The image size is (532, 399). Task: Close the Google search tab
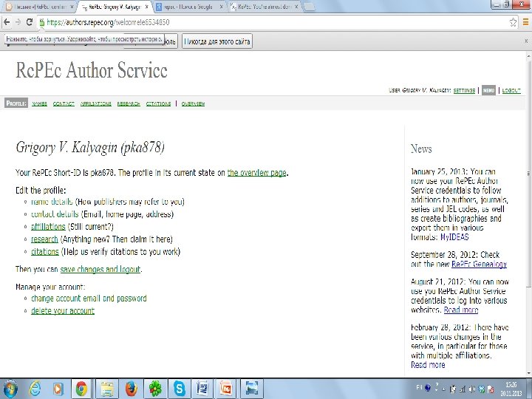(x=221, y=7)
